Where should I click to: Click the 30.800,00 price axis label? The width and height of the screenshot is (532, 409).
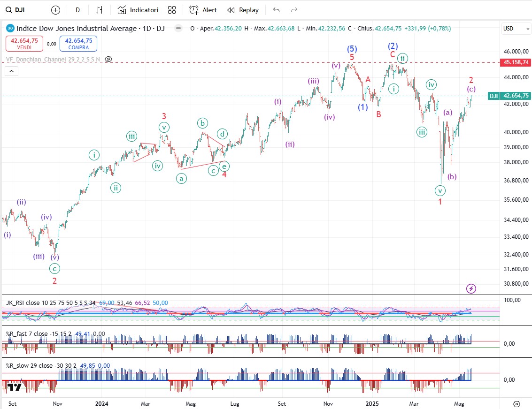[516, 284]
